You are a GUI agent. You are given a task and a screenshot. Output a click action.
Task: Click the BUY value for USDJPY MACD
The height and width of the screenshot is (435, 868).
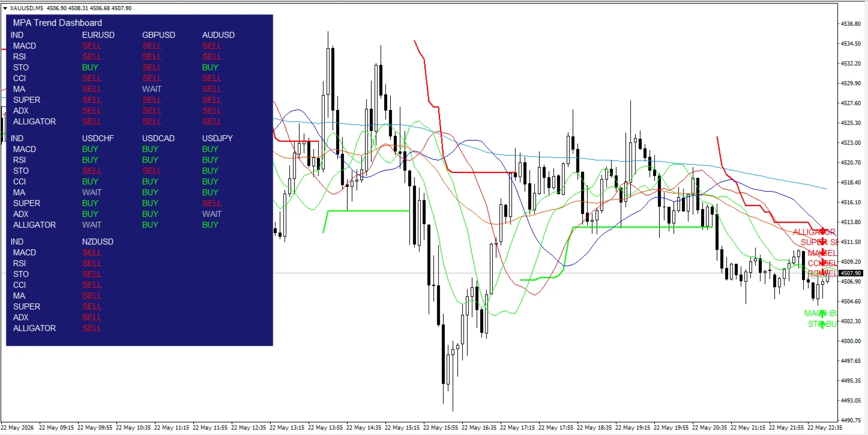(211, 149)
